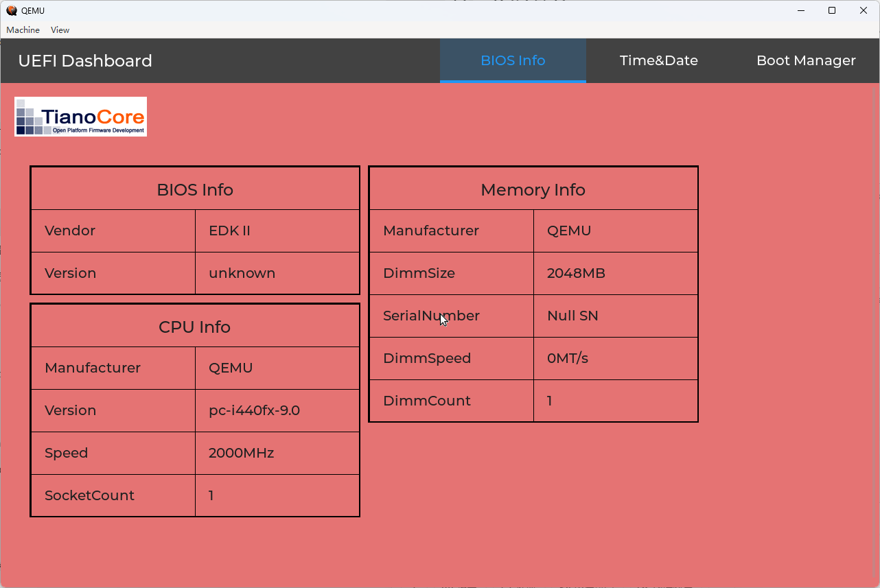Select the Vendor label in BIOS Info

[70, 231]
